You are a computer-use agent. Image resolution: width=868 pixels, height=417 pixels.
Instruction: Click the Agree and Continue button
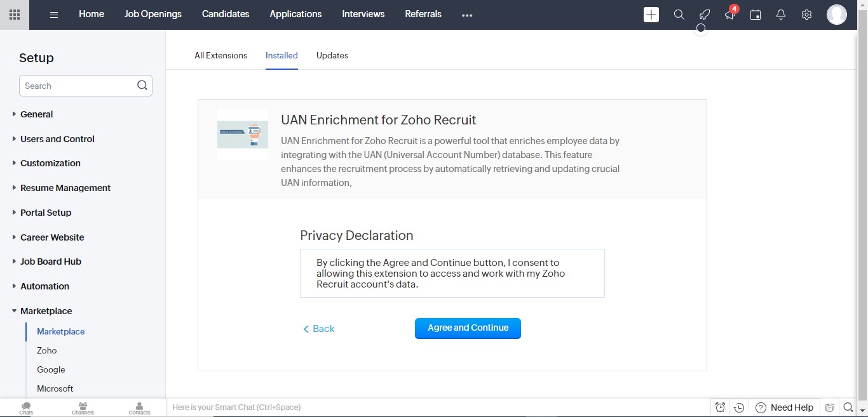coord(468,328)
